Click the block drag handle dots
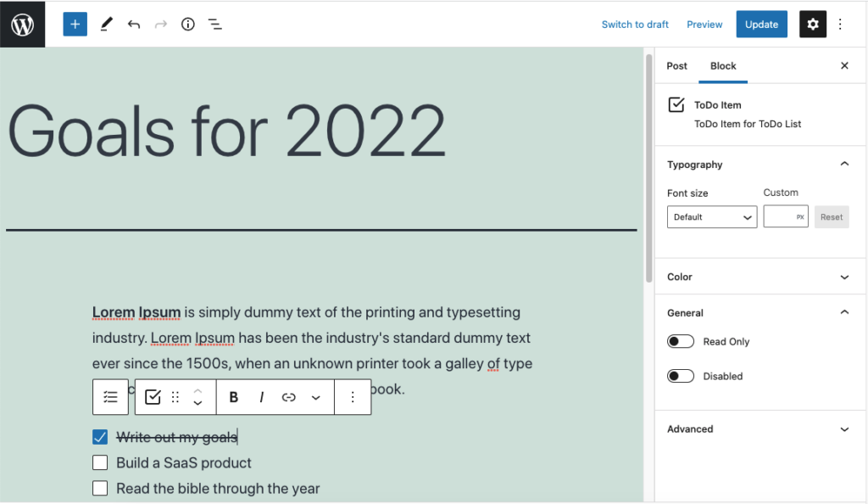Image resolution: width=868 pixels, height=504 pixels. pos(175,397)
